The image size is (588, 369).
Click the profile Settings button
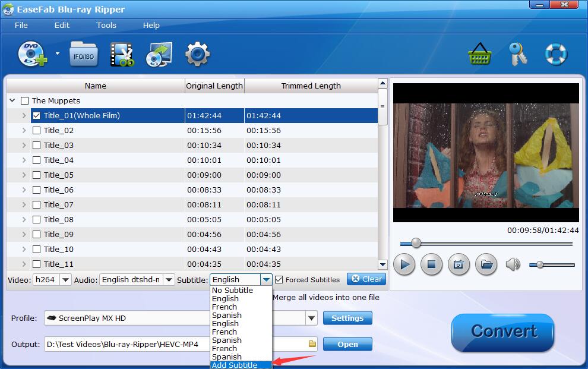pyautogui.click(x=347, y=318)
